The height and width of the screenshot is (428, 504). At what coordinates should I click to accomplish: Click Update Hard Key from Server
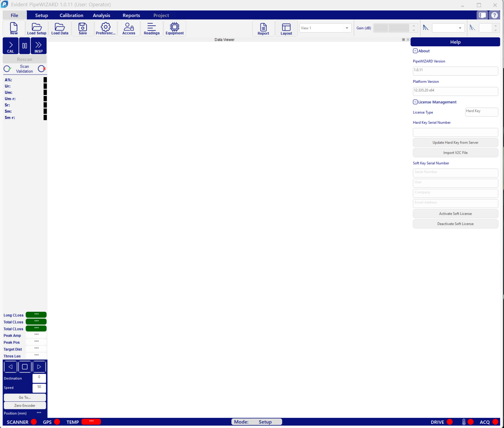tap(455, 143)
